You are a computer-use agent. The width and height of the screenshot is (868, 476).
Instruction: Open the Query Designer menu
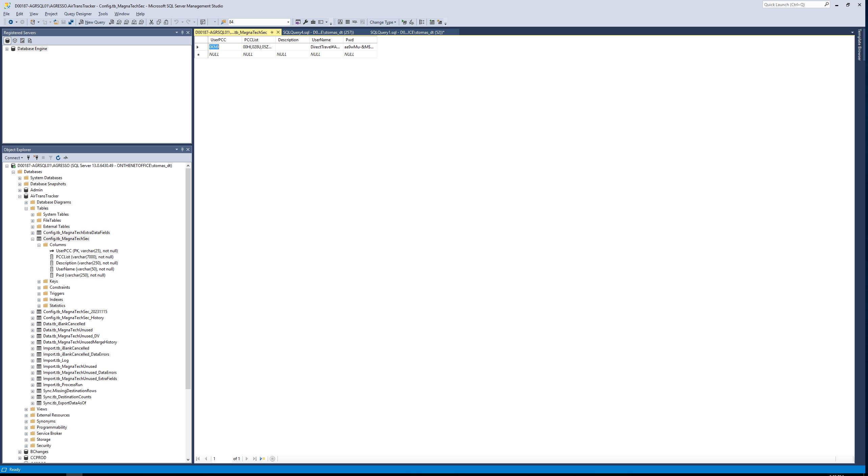click(x=78, y=14)
